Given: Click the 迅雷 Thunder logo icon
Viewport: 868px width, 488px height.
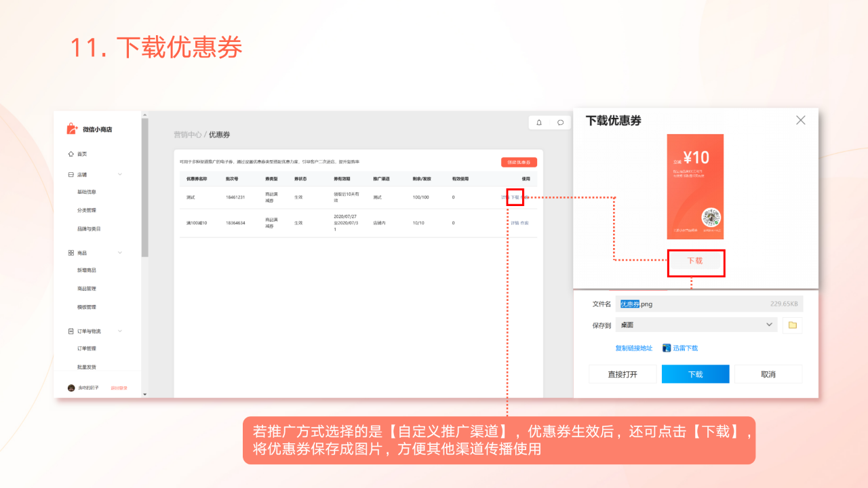Looking at the screenshot, I should [667, 348].
